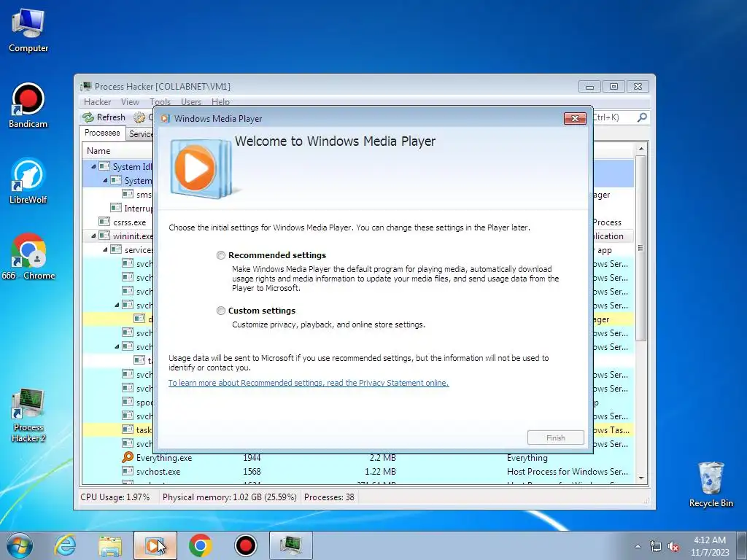Open the Bandicam desktop shortcut
This screenshot has height=560, width=747.
coord(28,106)
